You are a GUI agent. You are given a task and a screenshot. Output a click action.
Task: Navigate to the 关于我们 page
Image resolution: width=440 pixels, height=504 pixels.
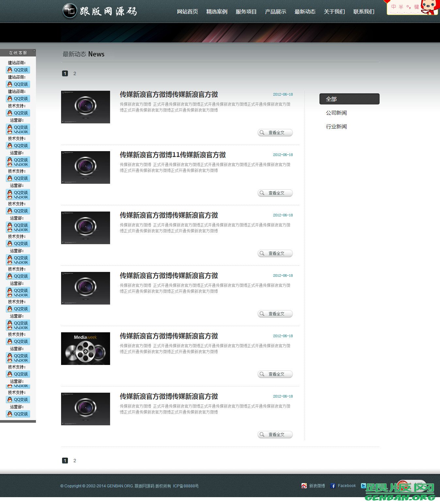[x=334, y=12]
